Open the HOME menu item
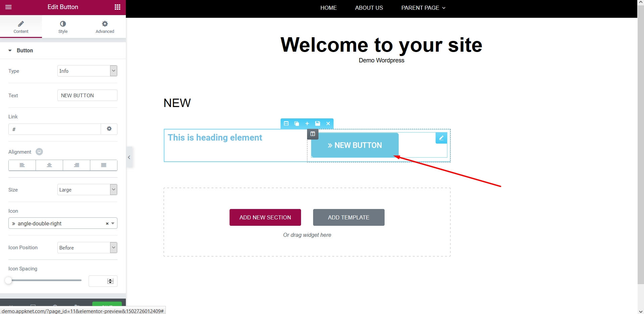 (x=328, y=8)
